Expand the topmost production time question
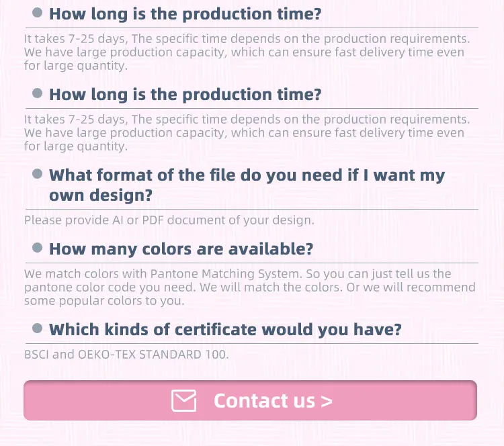The width and height of the screenshot is (504, 446). [185, 14]
